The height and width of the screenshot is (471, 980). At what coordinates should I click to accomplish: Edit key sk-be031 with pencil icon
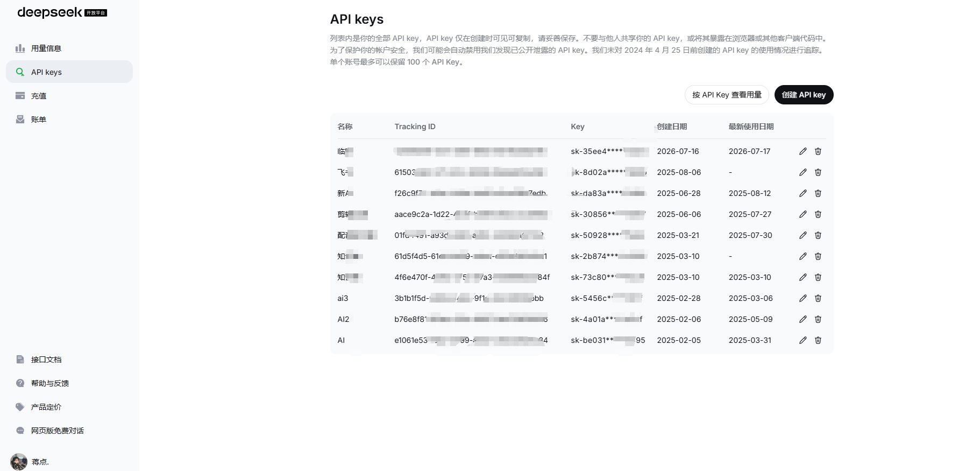[803, 340]
